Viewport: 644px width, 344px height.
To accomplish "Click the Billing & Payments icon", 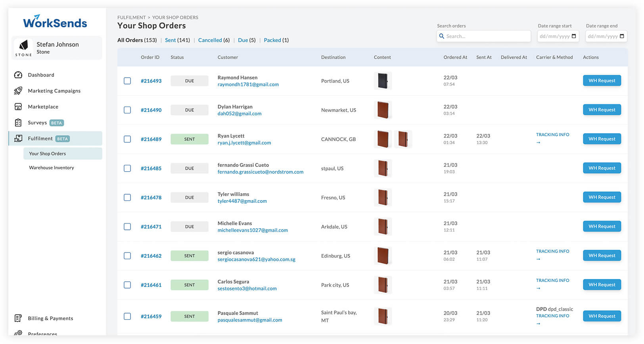I will point(18,318).
